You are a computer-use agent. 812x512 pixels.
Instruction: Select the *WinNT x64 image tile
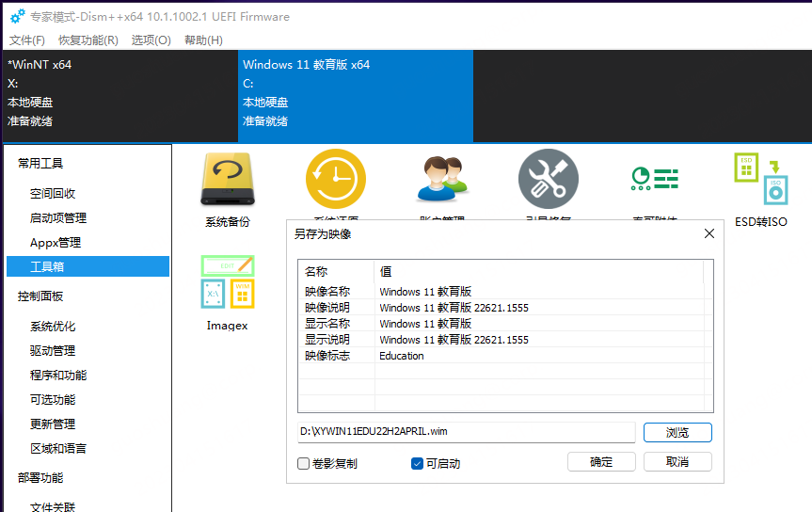(119, 93)
